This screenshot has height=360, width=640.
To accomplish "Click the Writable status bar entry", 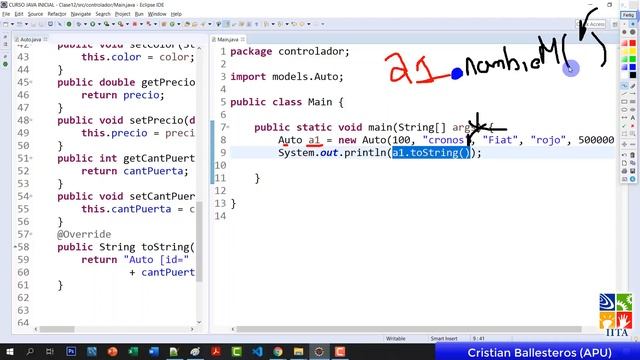I will (396, 338).
